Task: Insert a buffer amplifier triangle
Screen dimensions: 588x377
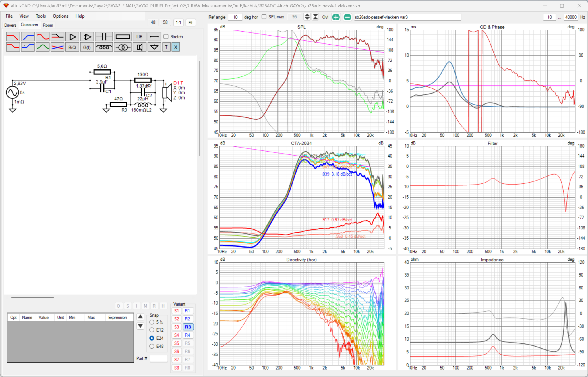Action: pyautogui.click(x=72, y=37)
